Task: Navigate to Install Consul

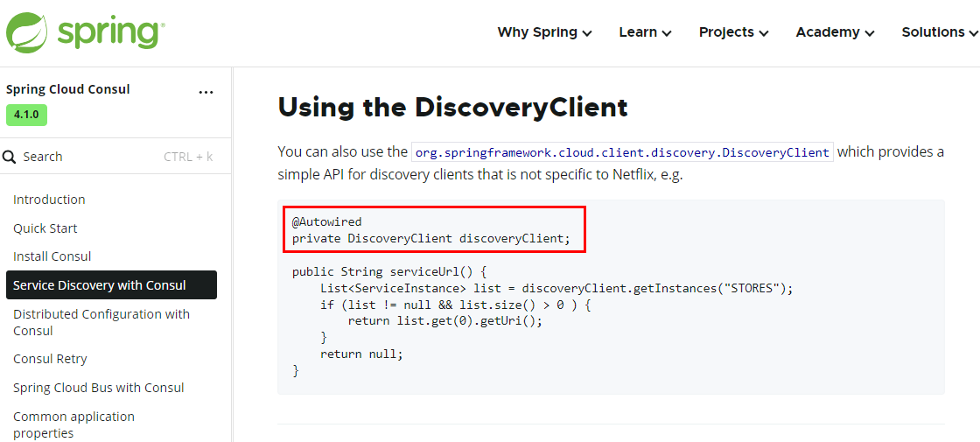Action: click(52, 257)
